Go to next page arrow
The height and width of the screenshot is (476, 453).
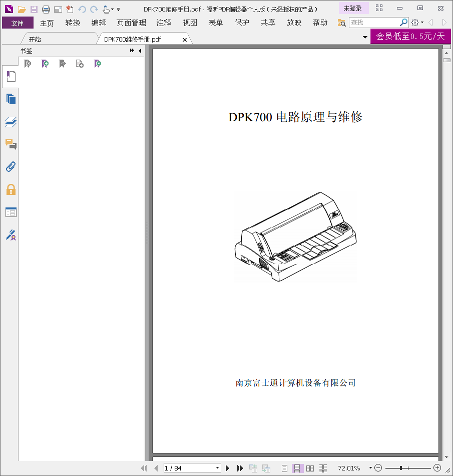tap(227, 468)
